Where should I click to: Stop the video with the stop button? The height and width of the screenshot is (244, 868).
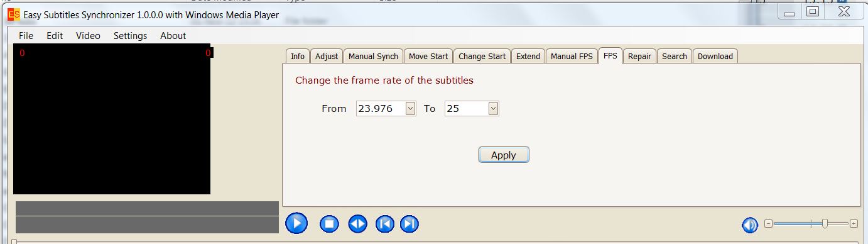point(330,223)
